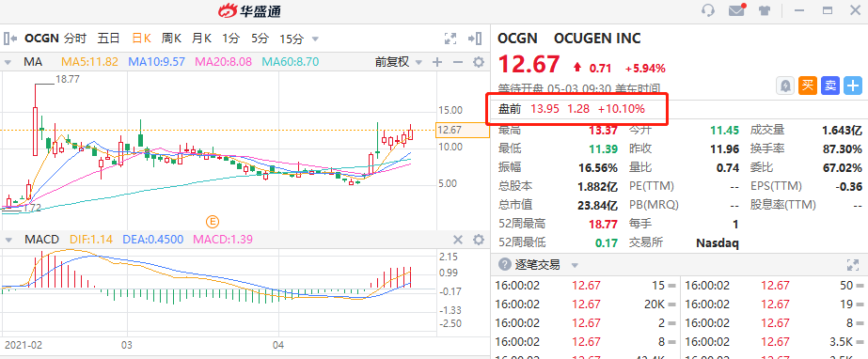Click the orange 买 buy button
868x359 pixels.
[808, 86]
